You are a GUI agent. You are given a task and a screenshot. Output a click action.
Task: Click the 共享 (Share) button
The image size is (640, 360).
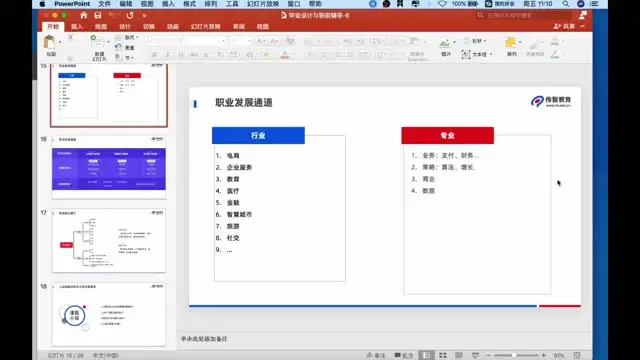pos(564,26)
